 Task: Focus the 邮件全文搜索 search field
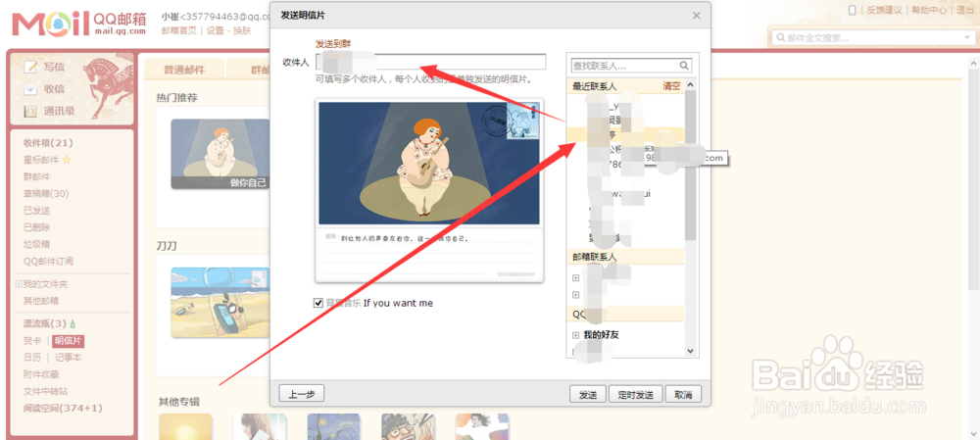[870, 38]
